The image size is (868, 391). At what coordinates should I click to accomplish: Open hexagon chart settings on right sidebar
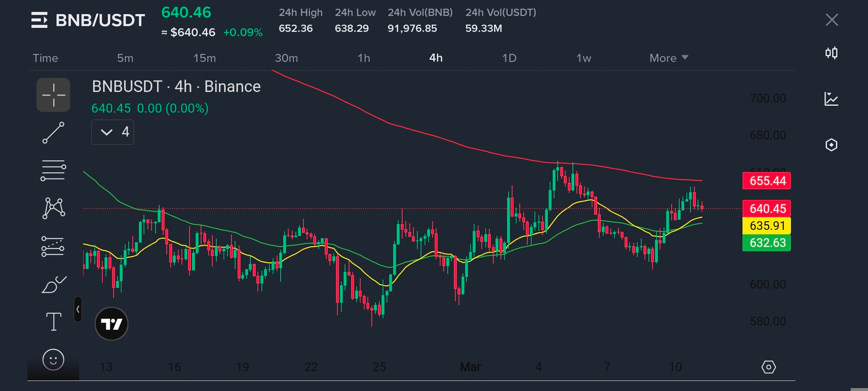point(831,145)
